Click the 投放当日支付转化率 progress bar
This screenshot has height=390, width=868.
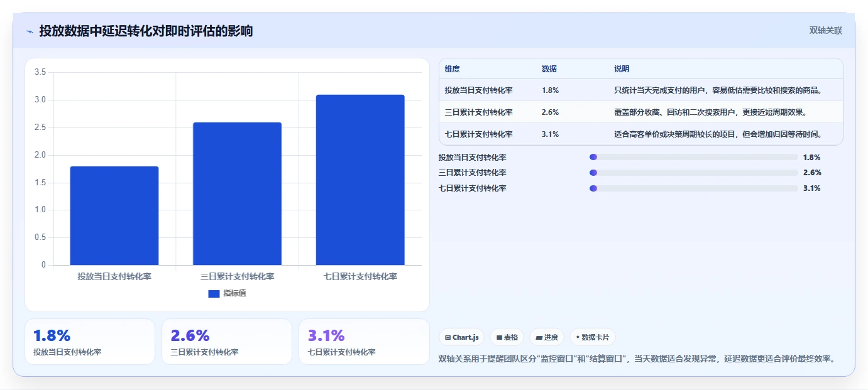click(x=693, y=157)
